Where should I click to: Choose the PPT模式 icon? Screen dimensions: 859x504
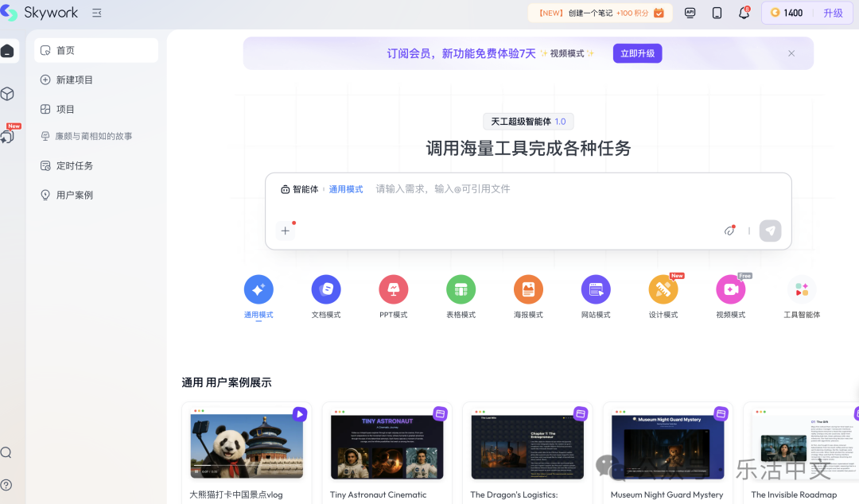coord(394,289)
